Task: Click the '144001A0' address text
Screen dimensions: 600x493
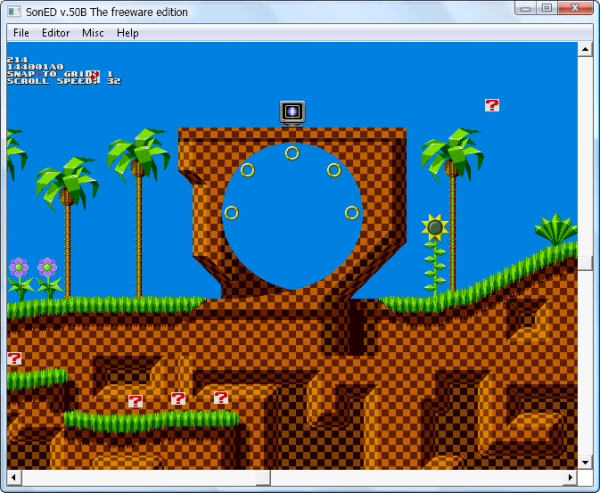Action: (x=35, y=67)
